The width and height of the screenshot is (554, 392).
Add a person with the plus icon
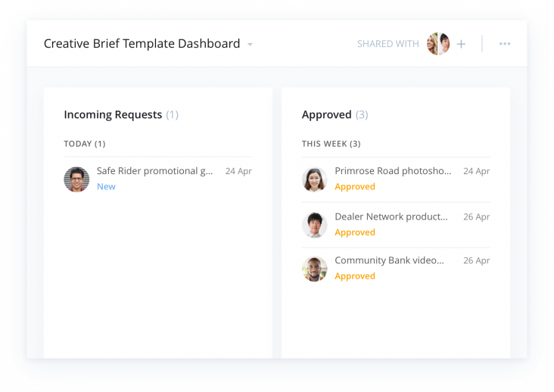tap(461, 44)
